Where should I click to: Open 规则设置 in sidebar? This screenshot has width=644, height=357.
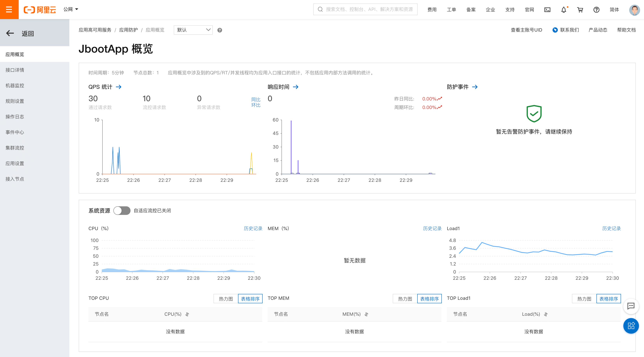click(x=34, y=101)
